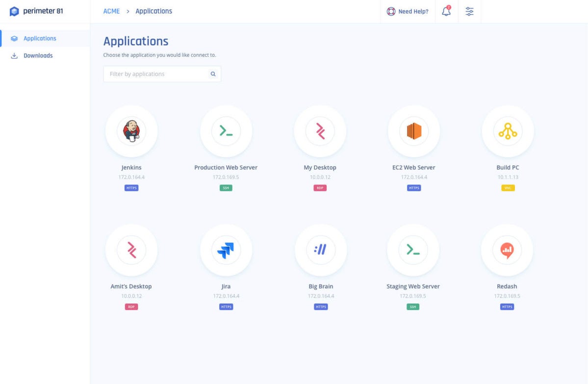Click the HTTPS badge under Jenkins

tap(131, 188)
